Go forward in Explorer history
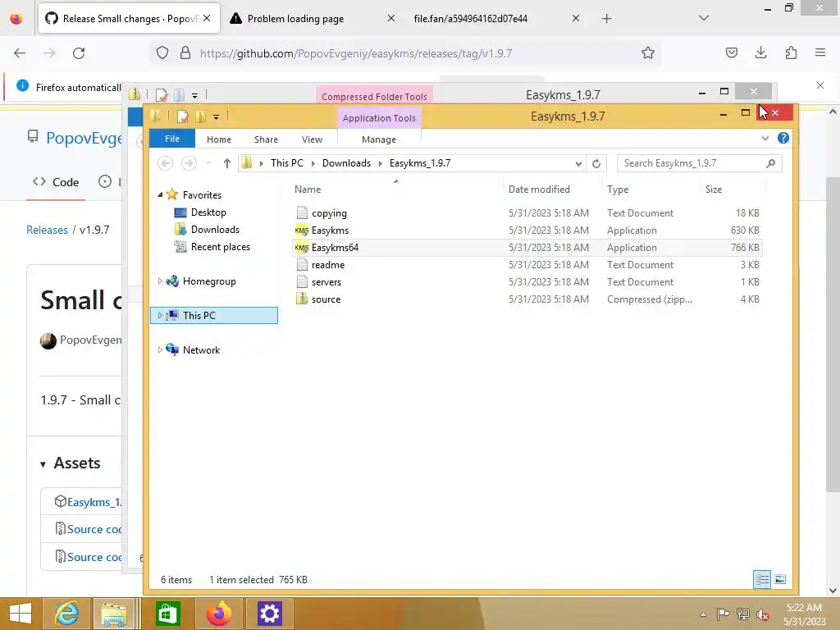This screenshot has width=840, height=630. [x=189, y=163]
